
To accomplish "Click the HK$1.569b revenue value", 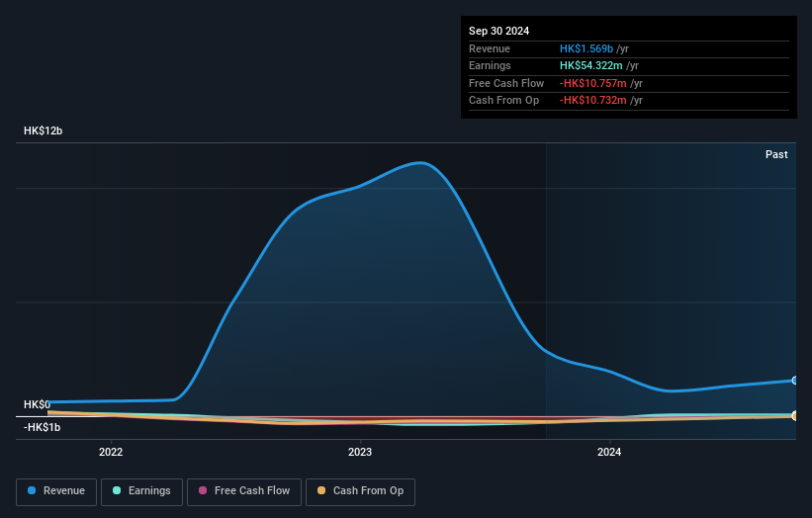I will [x=586, y=48].
